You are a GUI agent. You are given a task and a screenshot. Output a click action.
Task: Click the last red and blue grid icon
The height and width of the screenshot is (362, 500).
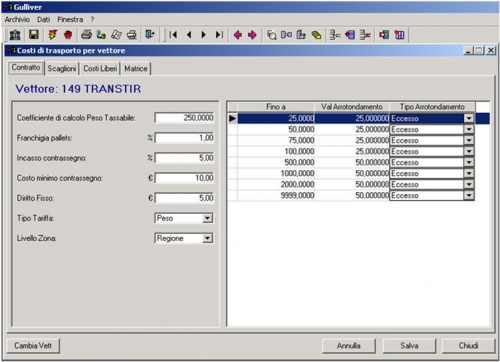pyautogui.click(x=399, y=35)
